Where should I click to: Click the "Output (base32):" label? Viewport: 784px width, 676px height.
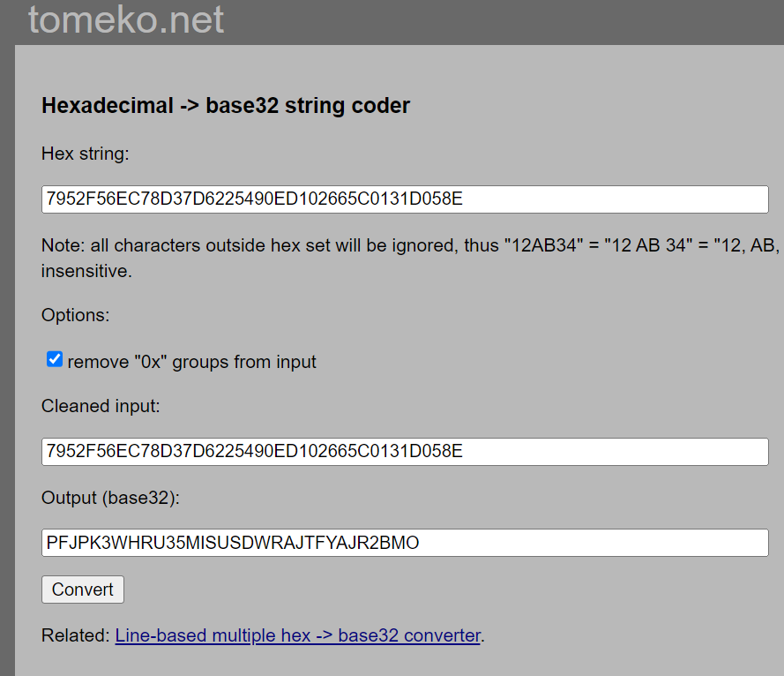(110, 498)
